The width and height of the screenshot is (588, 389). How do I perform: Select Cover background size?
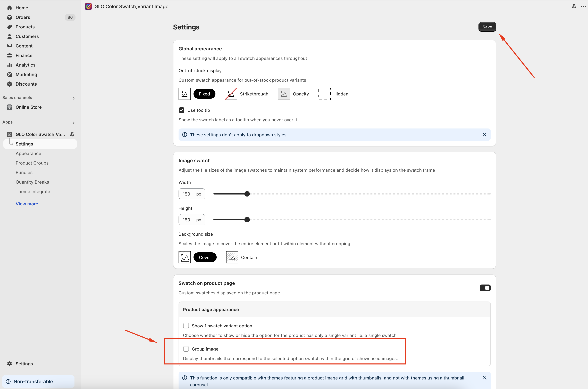(205, 257)
